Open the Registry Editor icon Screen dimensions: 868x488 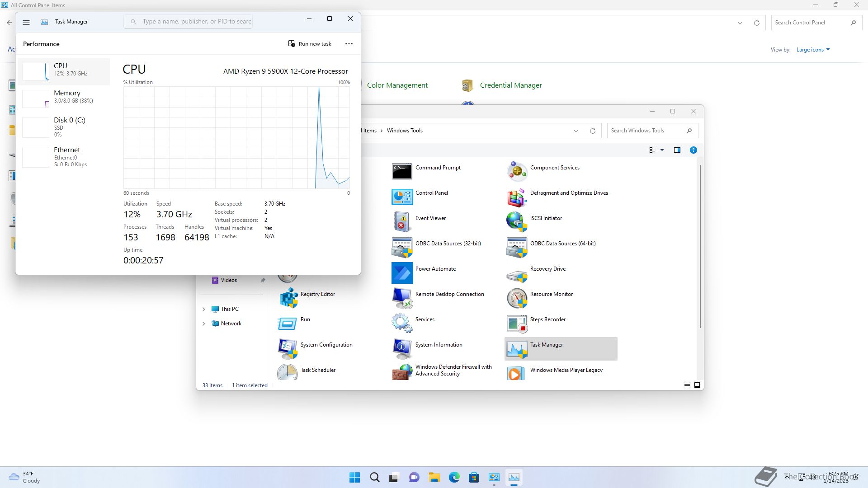(288, 298)
